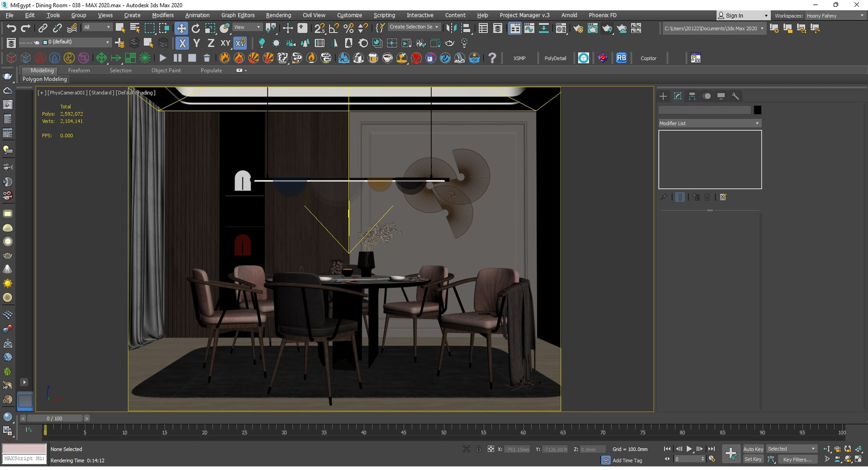The height and width of the screenshot is (470, 868).
Task: Toggle the X axis constraint
Action: pyautogui.click(x=182, y=43)
